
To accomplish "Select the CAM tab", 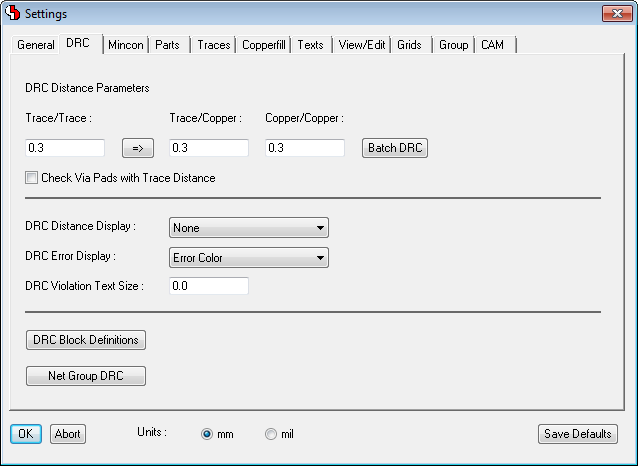I will (492, 45).
